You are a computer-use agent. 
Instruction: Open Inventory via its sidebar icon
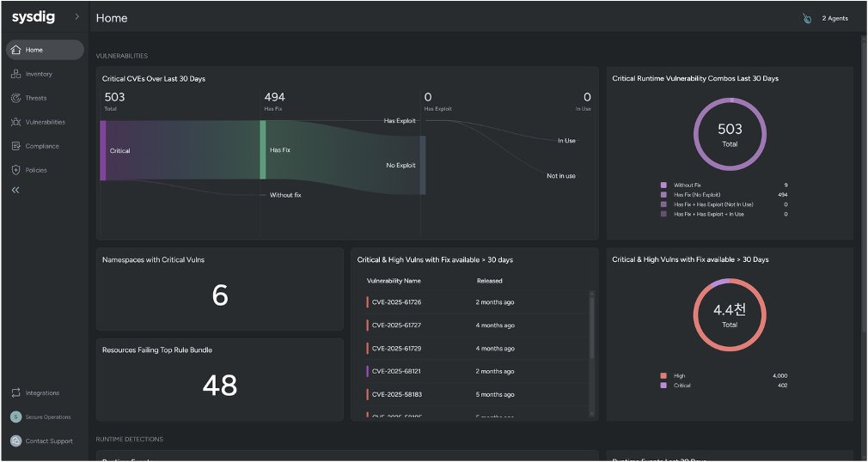(x=16, y=74)
